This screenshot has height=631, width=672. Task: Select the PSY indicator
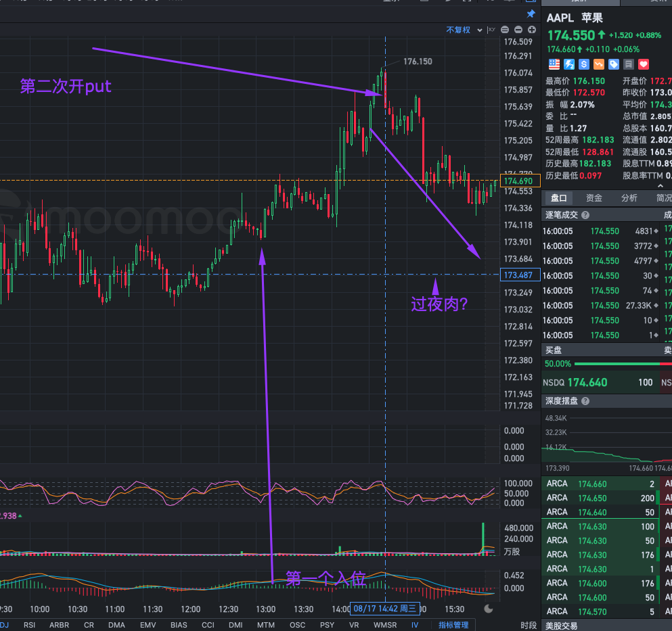pyautogui.click(x=327, y=625)
